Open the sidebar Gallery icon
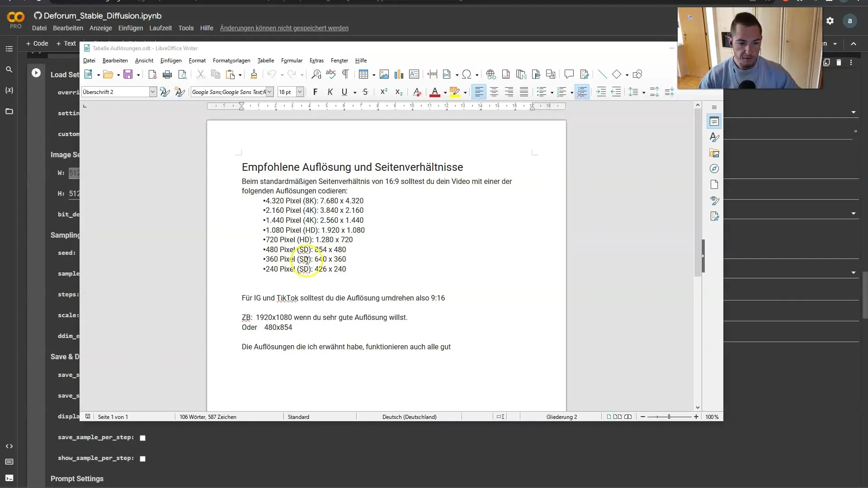 (x=714, y=153)
